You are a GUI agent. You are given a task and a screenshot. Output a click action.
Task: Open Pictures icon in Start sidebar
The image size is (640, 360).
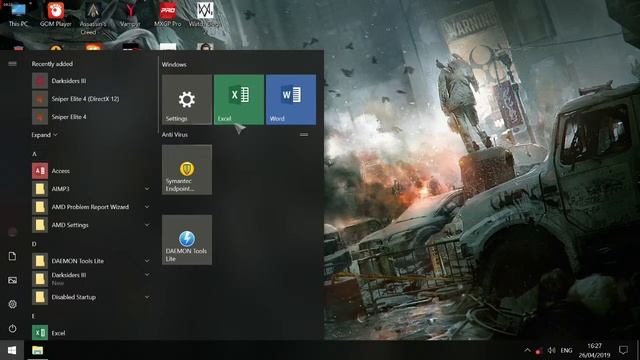12,280
